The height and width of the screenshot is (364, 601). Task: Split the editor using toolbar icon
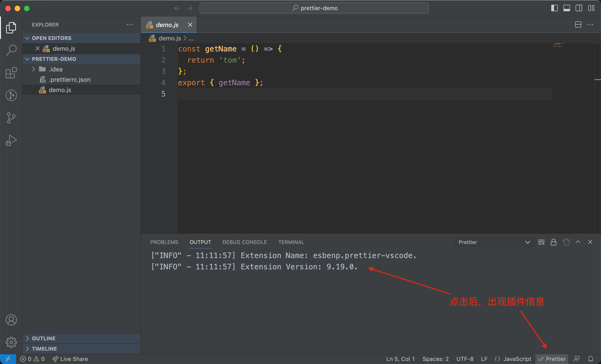[578, 25]
